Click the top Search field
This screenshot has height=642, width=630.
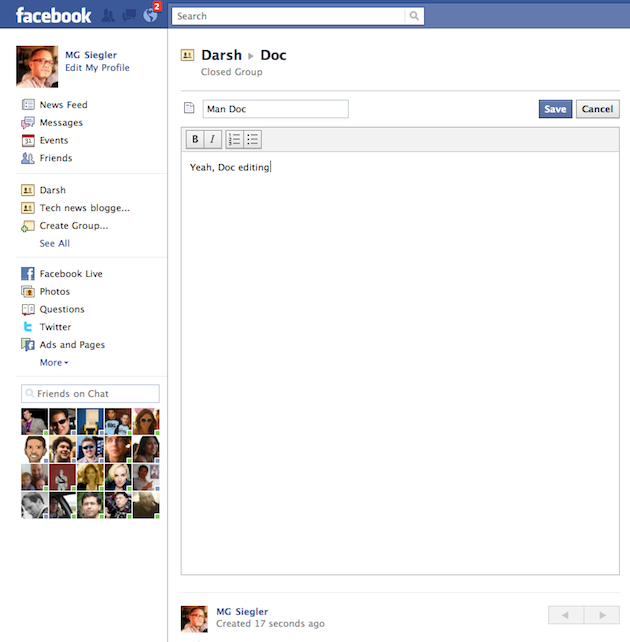289,16
